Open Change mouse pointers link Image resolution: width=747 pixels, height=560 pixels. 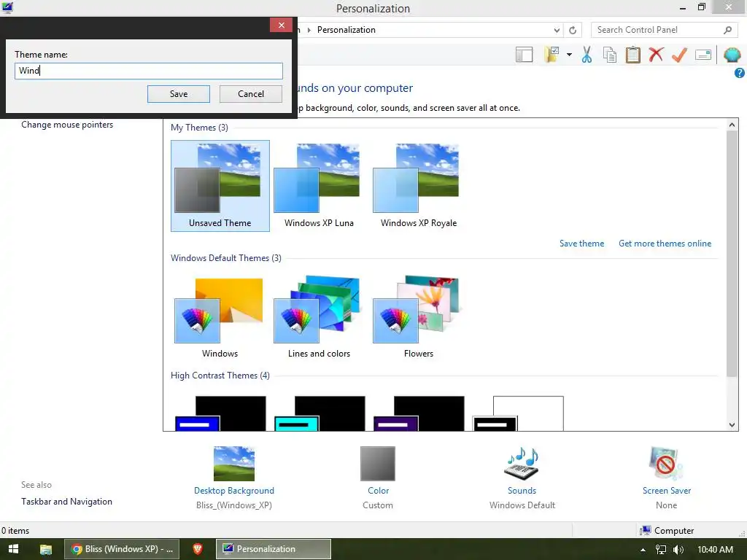[x=67, y=125]
